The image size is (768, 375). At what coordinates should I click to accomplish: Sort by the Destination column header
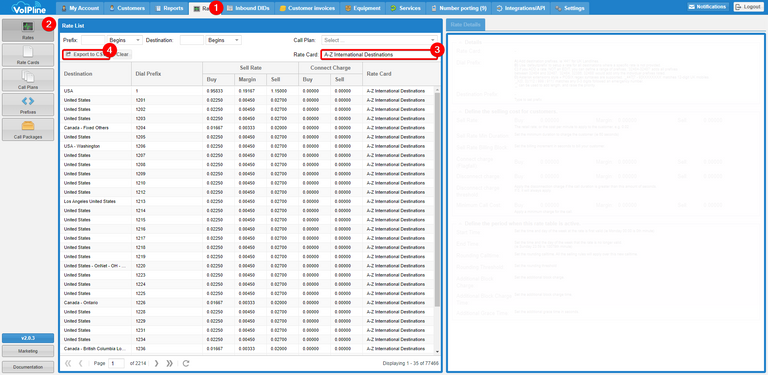pyautogui.click(x=96, y=74)
